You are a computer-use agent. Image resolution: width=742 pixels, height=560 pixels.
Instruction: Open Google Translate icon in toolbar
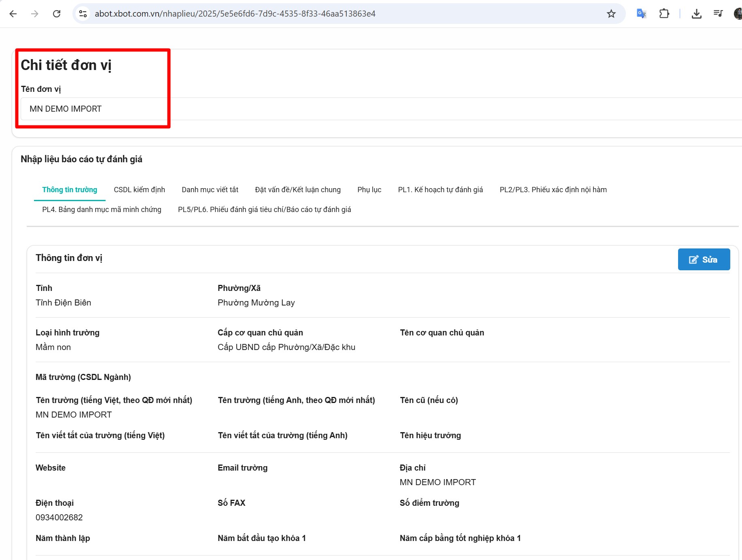tap(641, 14)
